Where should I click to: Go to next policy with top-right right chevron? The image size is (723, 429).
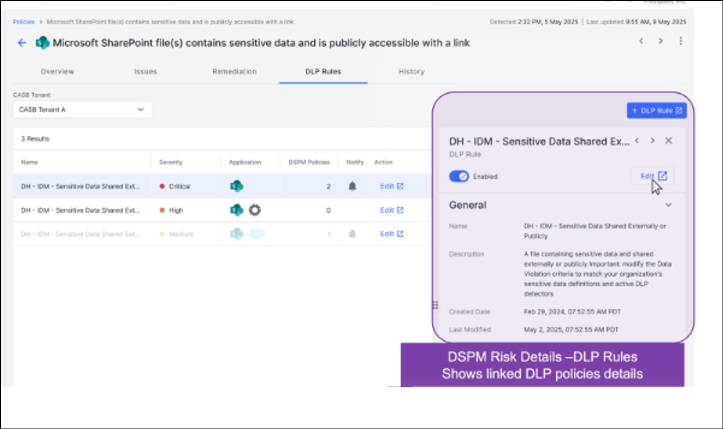pyautogui.click(x=660, y=41)
